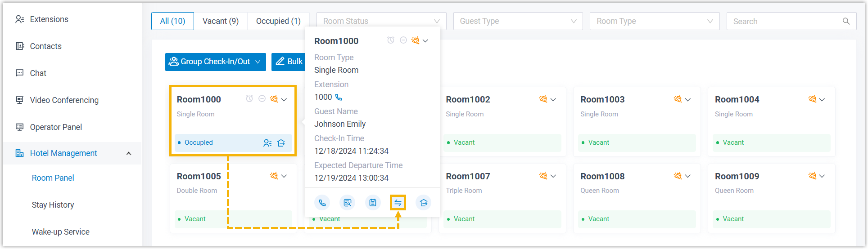This screenshot has width=868, height=249.
Task: Click the call phone icon in popup footer
Action: (322, 203)
